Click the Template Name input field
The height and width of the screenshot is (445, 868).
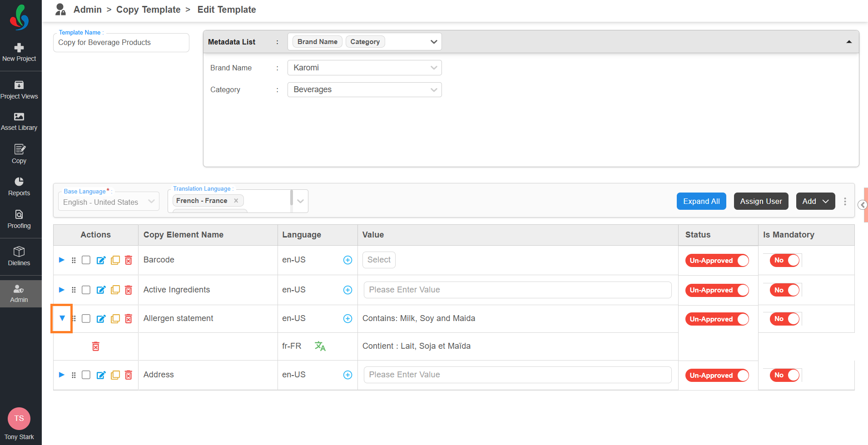(x=121, y=43)
